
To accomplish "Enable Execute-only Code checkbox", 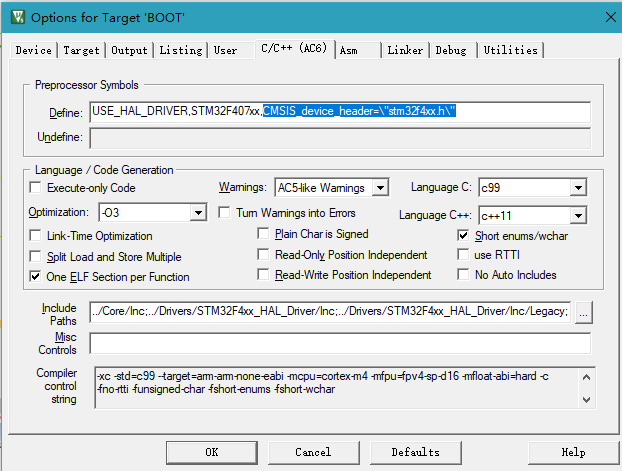I will 37,188.
